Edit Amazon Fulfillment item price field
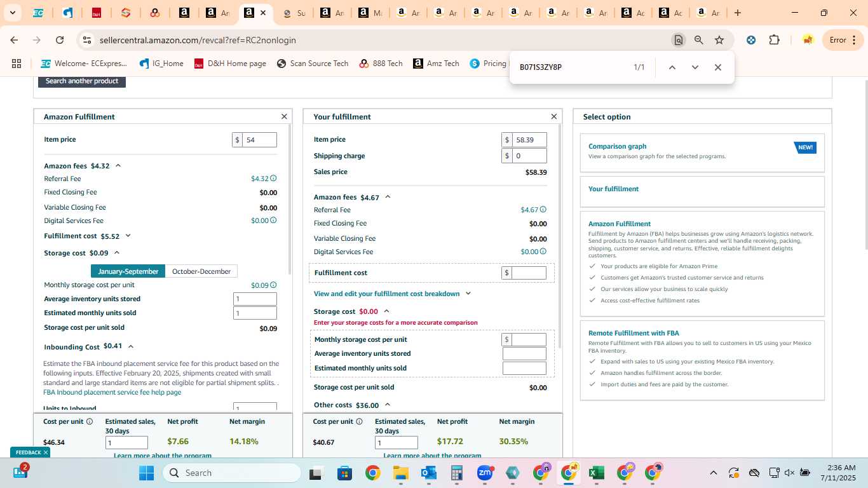The image size is (868, 488). [260, 140]
